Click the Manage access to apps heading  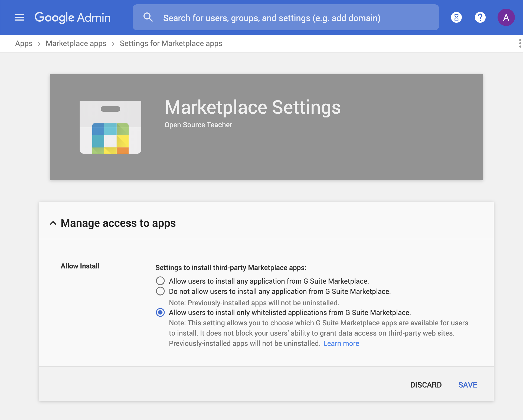[118, 223]
